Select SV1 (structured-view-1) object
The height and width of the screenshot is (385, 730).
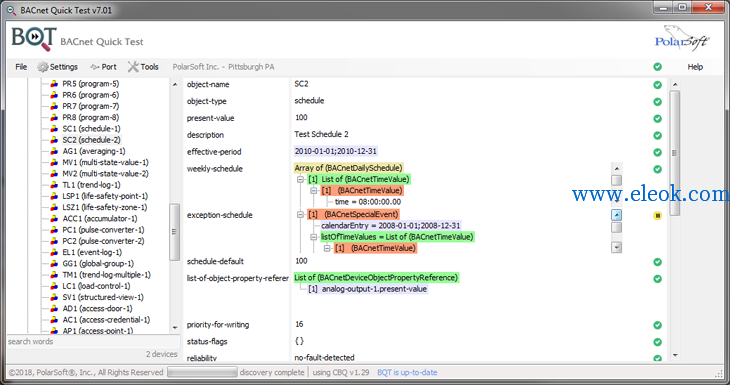coord(103,297)
